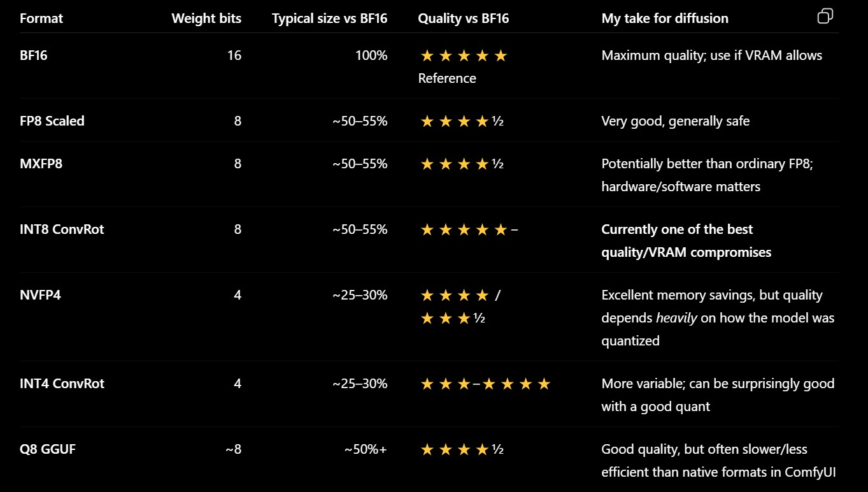The height and width of the screenshot is (492, 868).
Task: Click the INT8 ConvRot star rating
Action: (x=469, y=230)
